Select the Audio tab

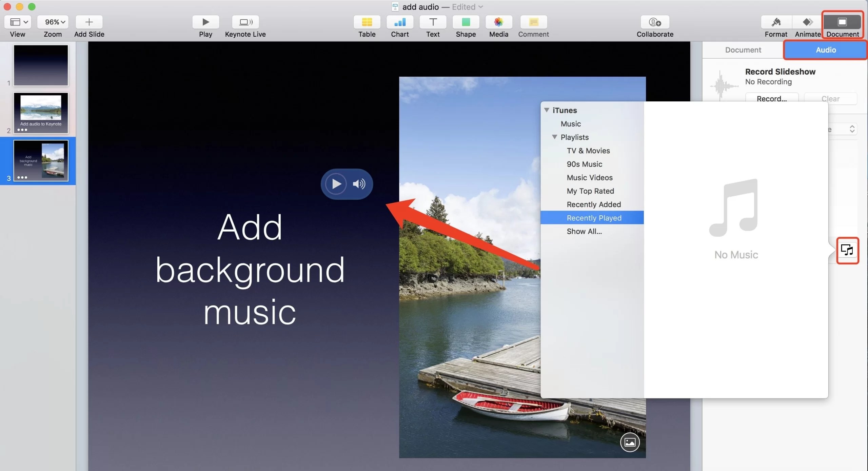(825, 50)
